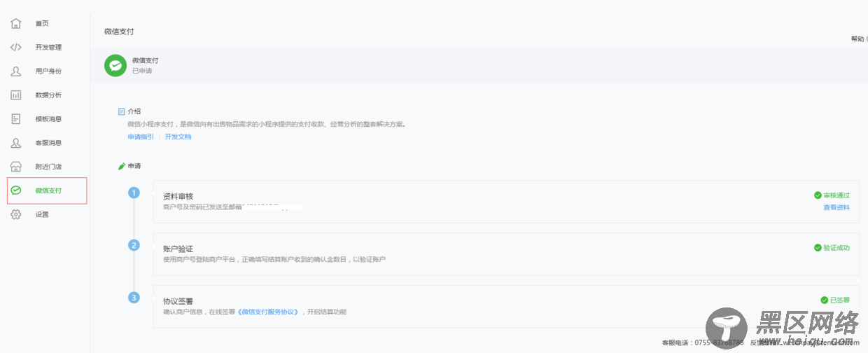
Task: Go to 用户身份 in the sidebar
Action: pos(49,71)
